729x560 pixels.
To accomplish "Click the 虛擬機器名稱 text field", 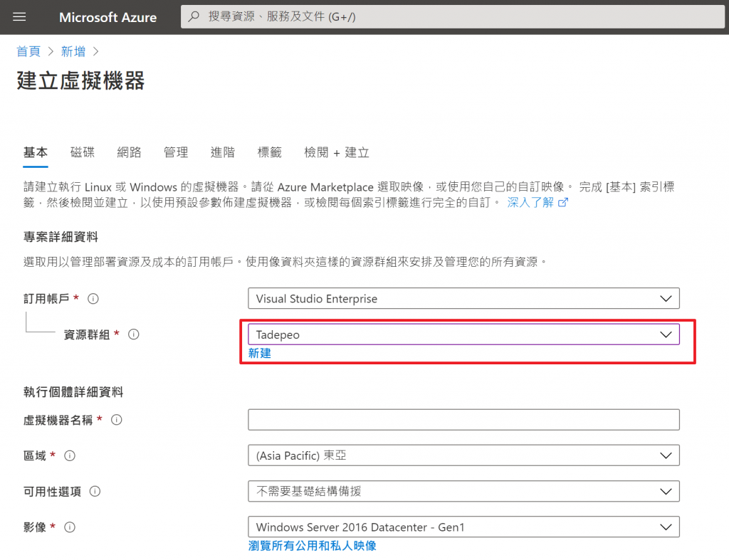I will [463, 420].
